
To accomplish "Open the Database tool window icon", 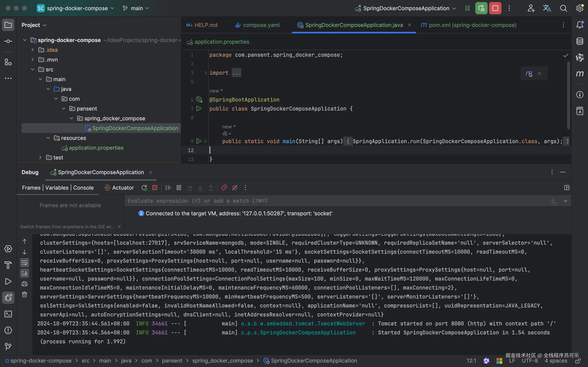I will (x=580, y=41).
